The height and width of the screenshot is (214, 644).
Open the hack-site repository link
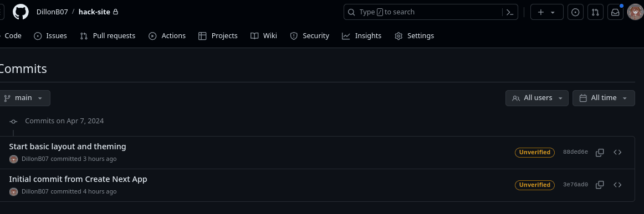[x=94, y=12]
